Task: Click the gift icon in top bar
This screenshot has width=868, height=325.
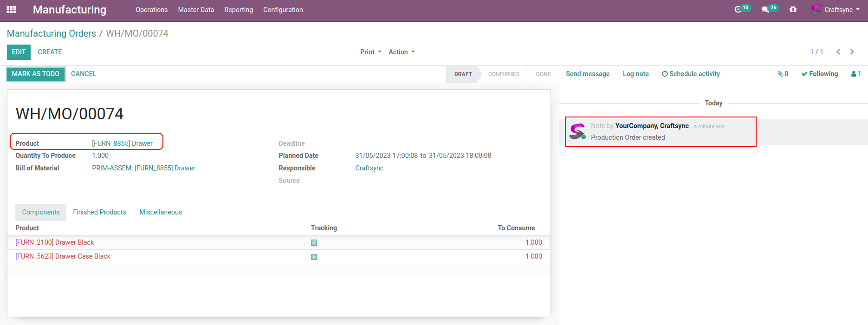Action: (793, 9)
